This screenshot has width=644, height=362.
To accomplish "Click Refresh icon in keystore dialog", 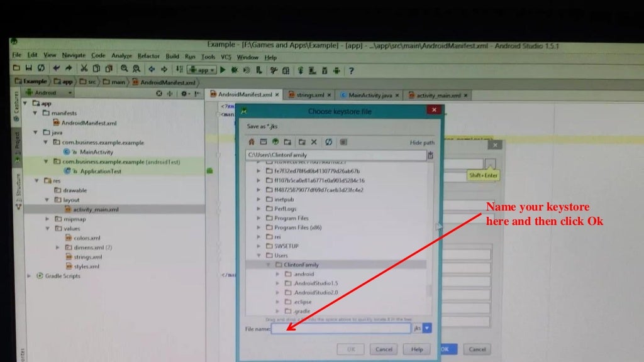I will tap(328, 142).
